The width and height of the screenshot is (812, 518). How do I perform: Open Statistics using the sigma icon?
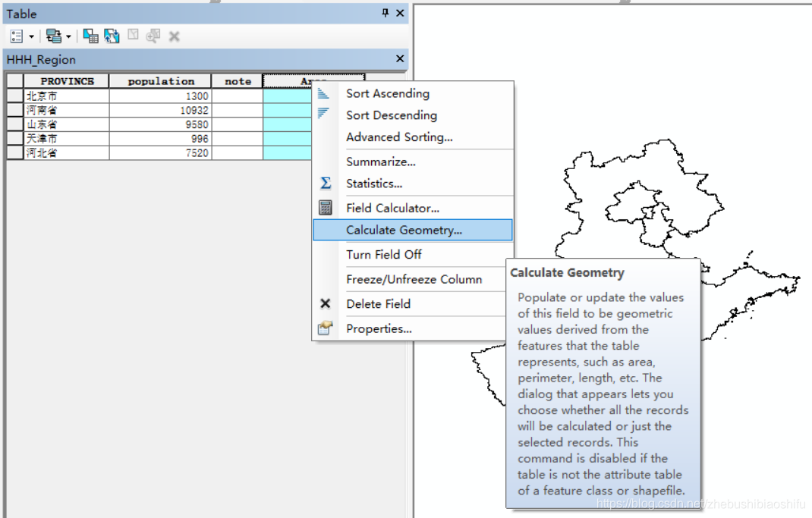[x=326, y=183]
